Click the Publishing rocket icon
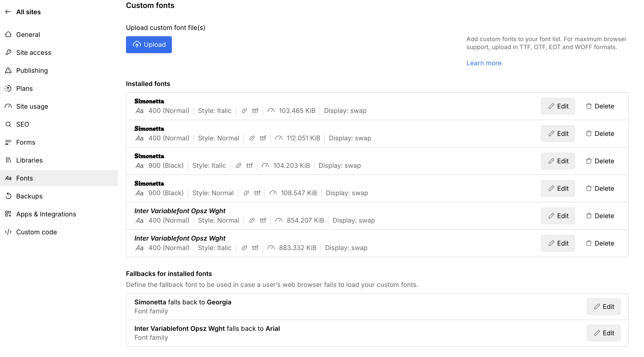644x357 pixels. point(8,71)
